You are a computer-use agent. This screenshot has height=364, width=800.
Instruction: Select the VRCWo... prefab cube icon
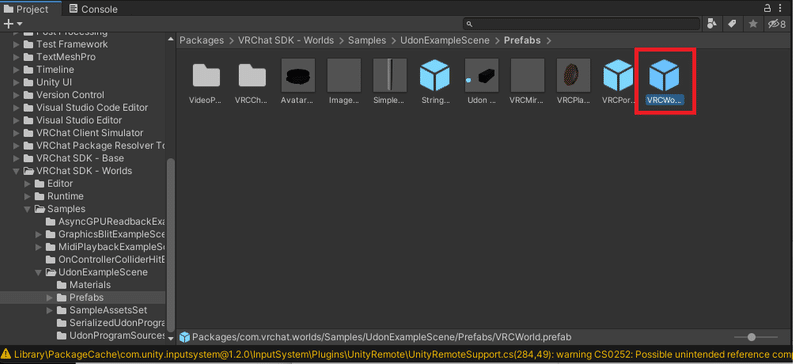[664, 76]
